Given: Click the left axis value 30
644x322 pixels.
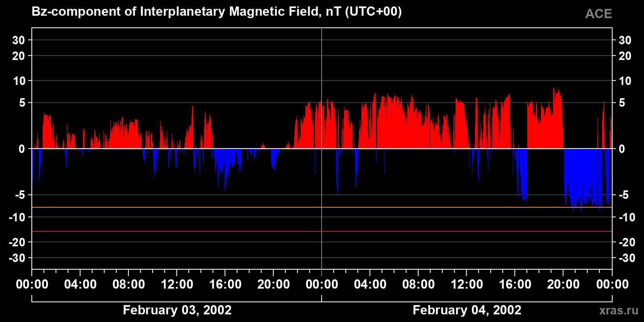Looking at the screenshot, I should tap(19, 40).
